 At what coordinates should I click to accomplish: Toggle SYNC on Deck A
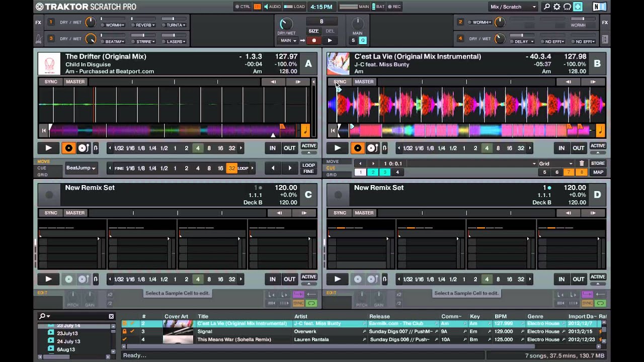tap(51, 82)
